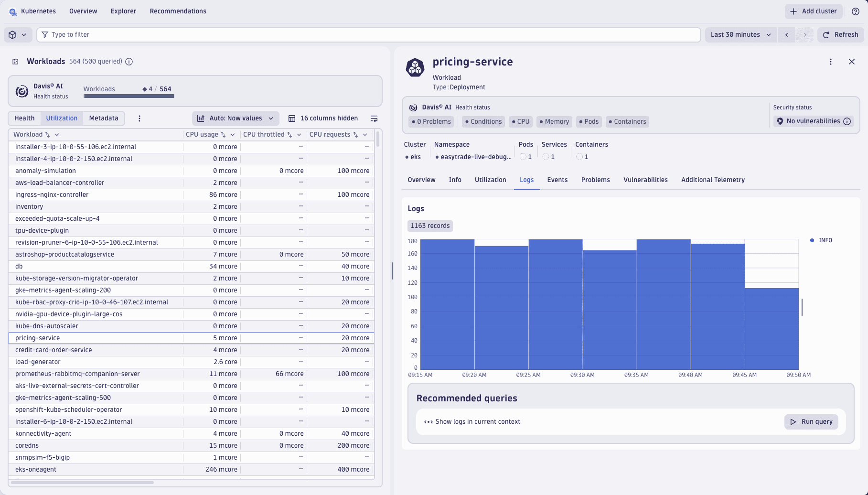Open pricing-service Vulnerabilities tab
This screenshot has width=868, height=495.
[646, 180]
